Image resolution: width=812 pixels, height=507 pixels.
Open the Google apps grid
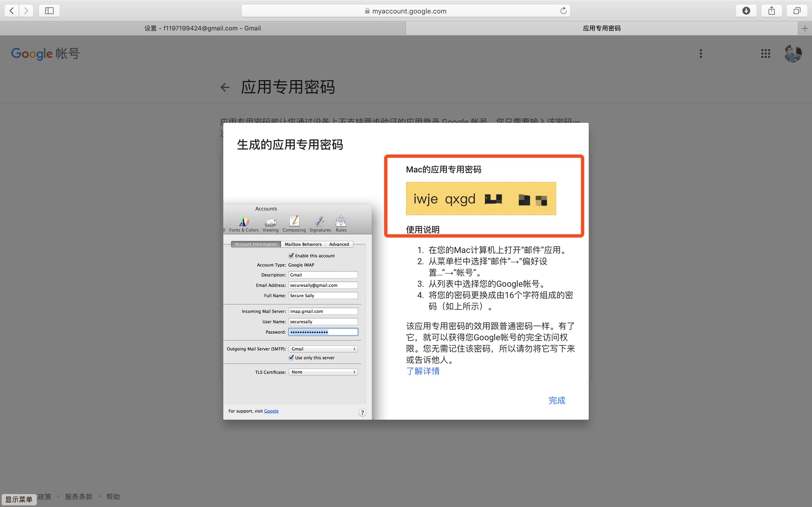[765, 54]
